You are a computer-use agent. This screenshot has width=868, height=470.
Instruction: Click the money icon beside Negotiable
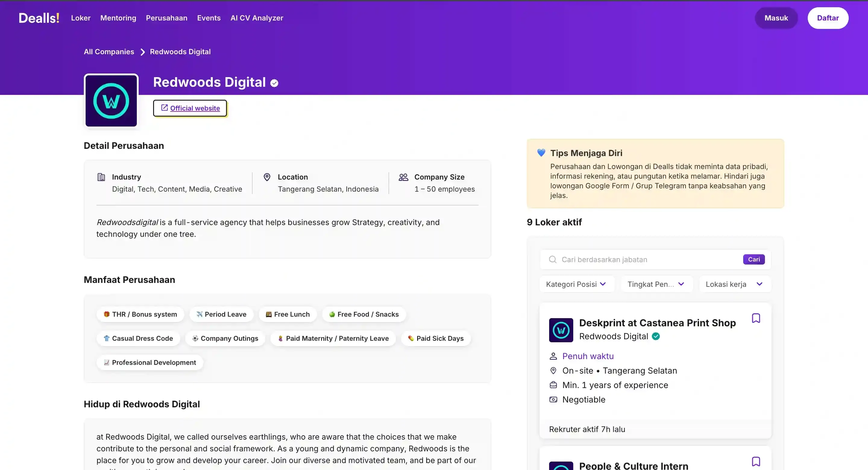553,399
